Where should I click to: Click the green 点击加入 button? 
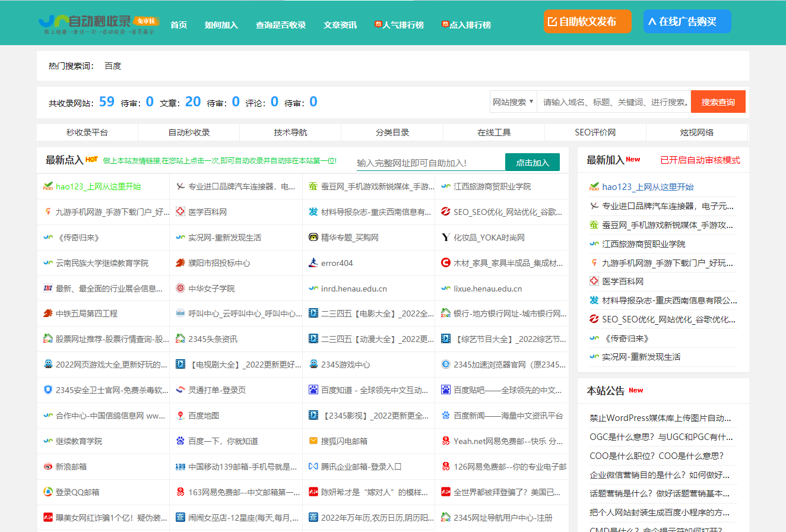(533, 162)
